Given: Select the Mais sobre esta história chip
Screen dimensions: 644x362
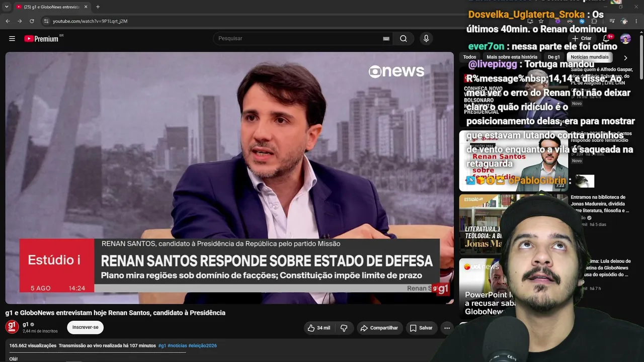Looking at the screenshot, I should pyautogui.click(x=512, y=57).
